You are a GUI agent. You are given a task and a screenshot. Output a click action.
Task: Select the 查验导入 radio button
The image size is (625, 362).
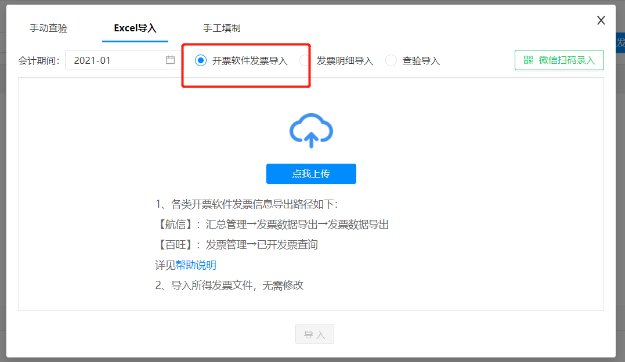[391, 61]
